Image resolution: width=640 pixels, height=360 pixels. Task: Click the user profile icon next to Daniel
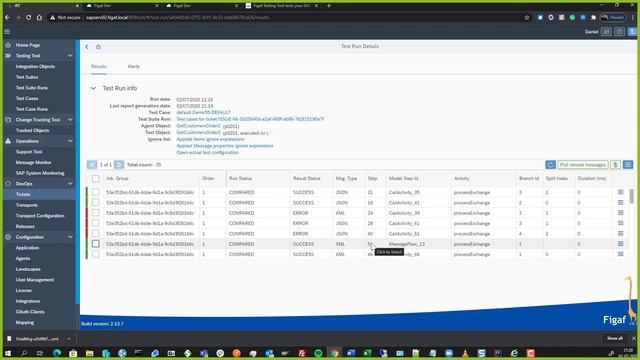607,31
